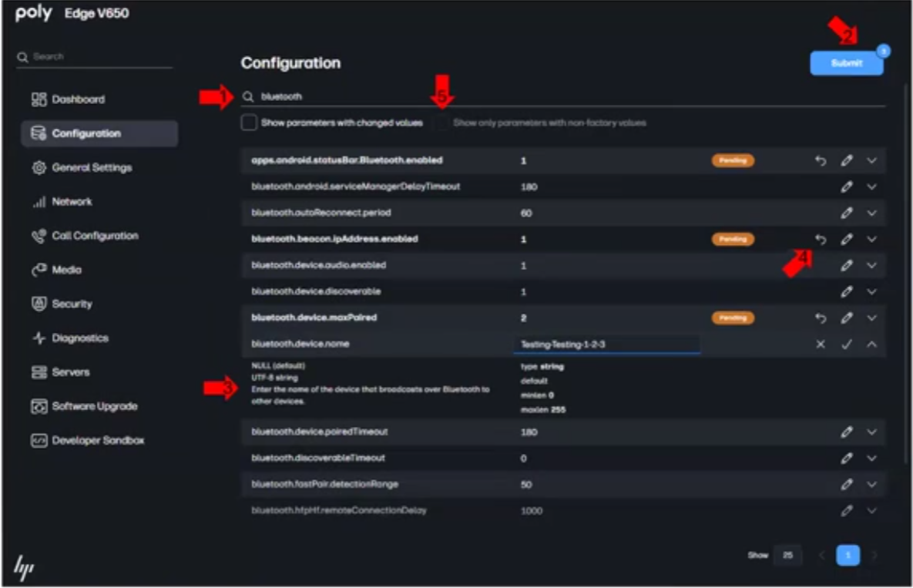Select the value 180 of bluetooth.android.serviceManagerDelayTimeout

[x=529, y=186]
